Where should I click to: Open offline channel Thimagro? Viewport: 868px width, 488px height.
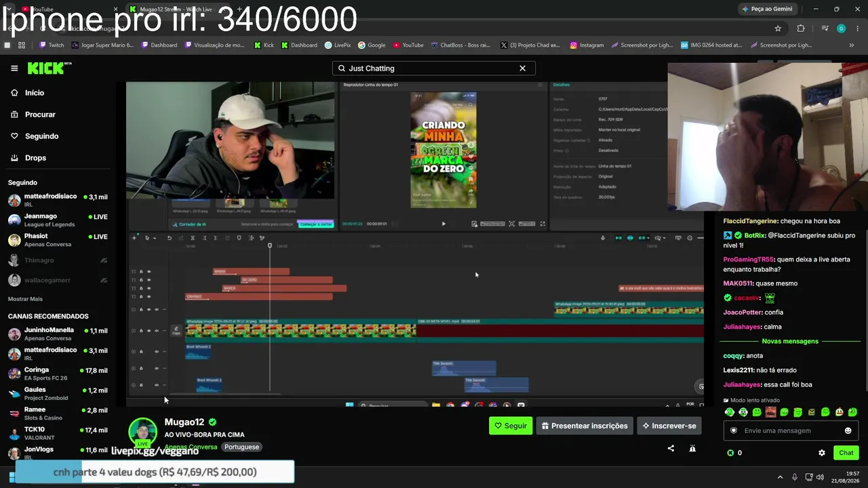point(58,260)
